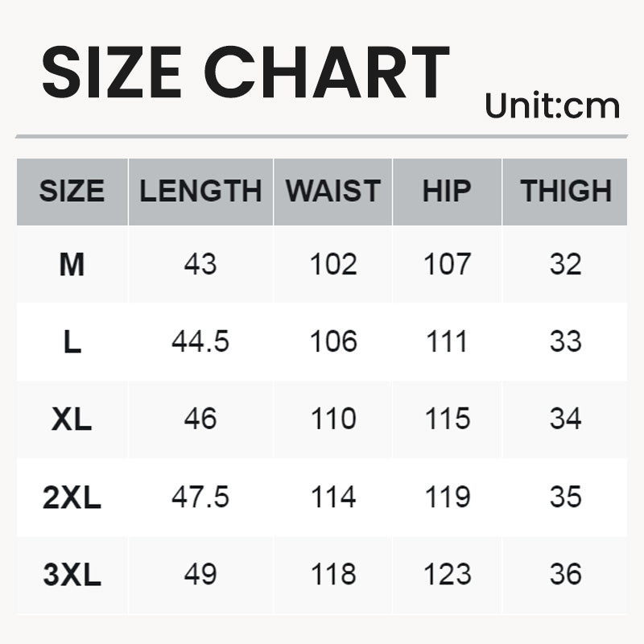This screenshot has height=644, width=644.
Task: Click the M size row label
Action: (x=72, y=264)
